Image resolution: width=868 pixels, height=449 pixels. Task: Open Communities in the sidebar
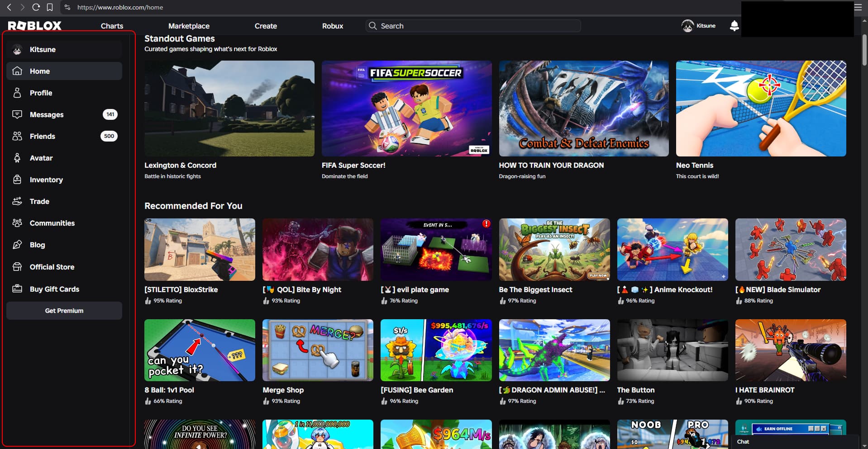tap(52, 223)
